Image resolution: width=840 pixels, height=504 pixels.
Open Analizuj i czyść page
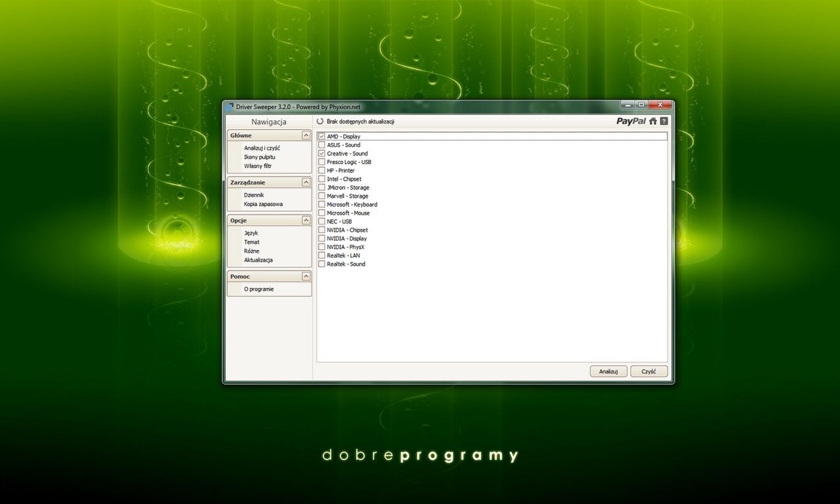(262, 148)
